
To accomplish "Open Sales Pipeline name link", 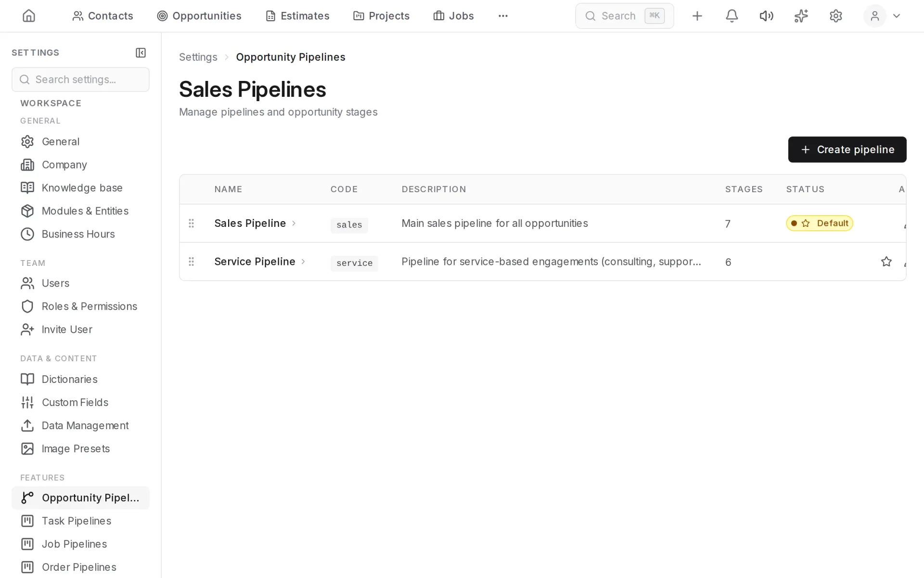I will click(250, 223).
